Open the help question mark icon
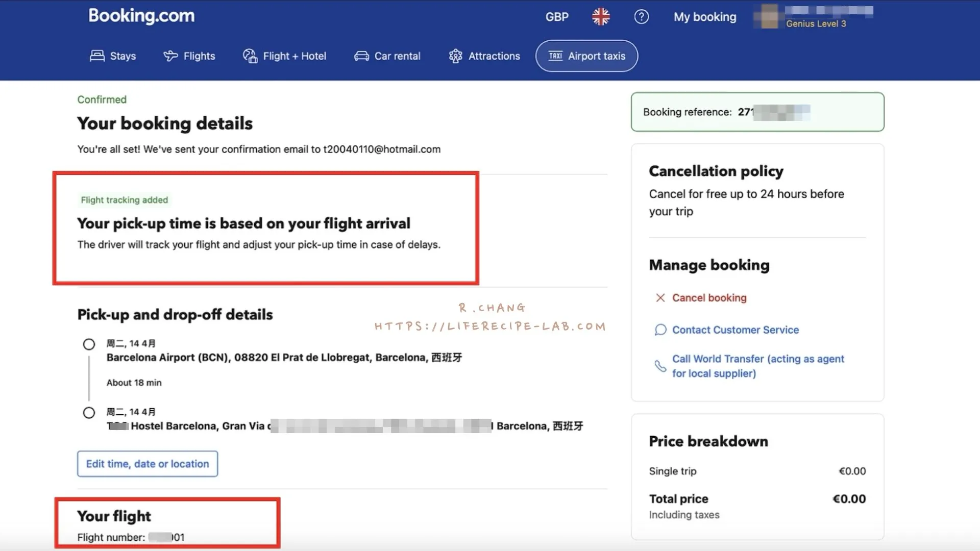This screenshot has height=551, width=980. coord(642,17)
